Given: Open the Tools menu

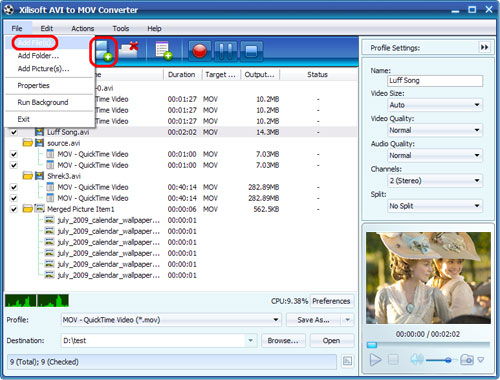Looking at the screenshot, I should (x=121, y=29).
